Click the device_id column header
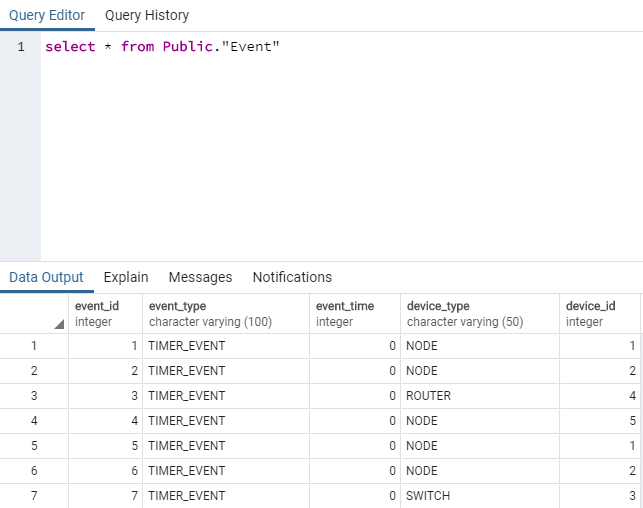This screenshot has height=508, width=643. tap(599, 313)
